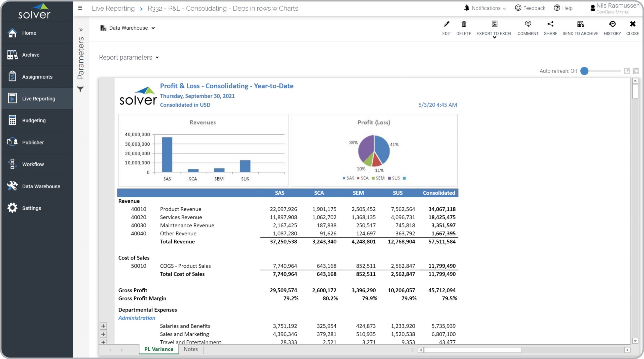The width and height of the screenshot is (644, 359).
Task: Toggle the Auto-refresh switch
Action: click(584, 71)
